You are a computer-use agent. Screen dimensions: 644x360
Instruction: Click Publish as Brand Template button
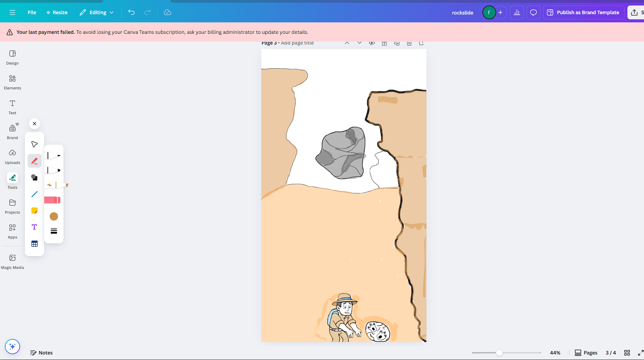pyautogui.click(x=583, y=12)
